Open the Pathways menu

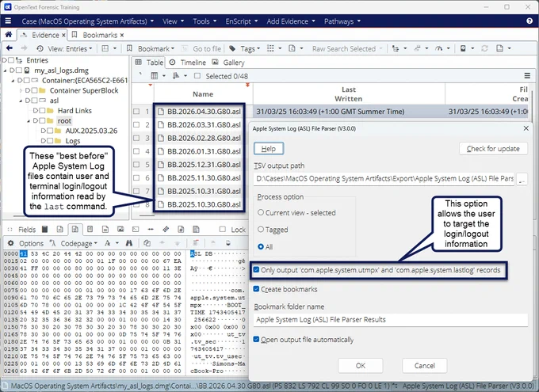tap(342, 21)
